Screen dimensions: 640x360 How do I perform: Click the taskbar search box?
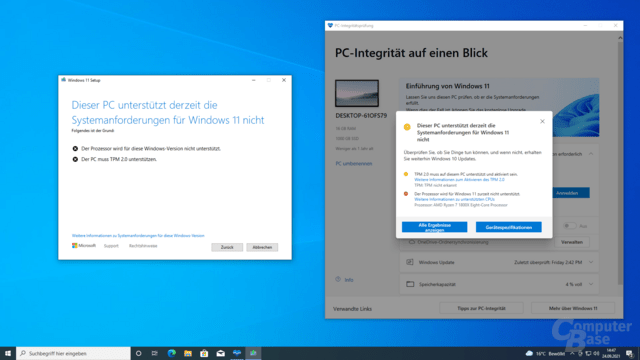[73, 353]
